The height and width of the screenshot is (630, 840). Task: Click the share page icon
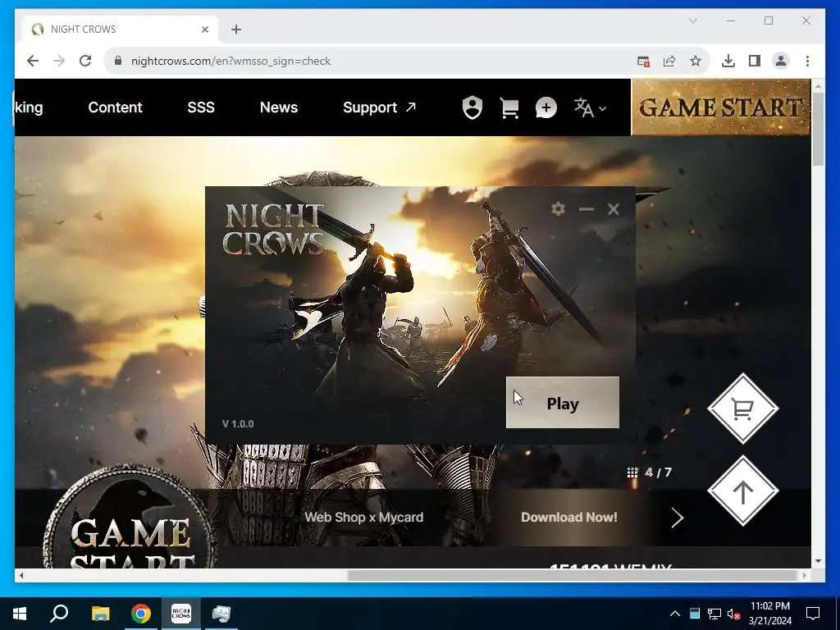coord(669,61)
